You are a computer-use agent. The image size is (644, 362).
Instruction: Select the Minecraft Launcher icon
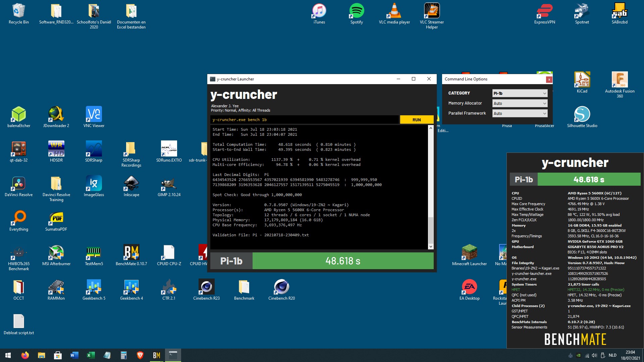(x=469, y=255)
